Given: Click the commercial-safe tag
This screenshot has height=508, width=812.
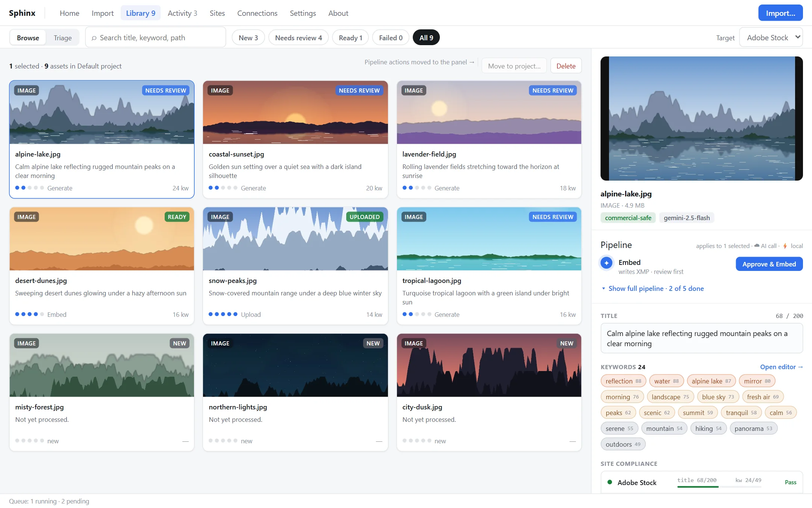Looking at the screenshot, I should tap(628, 217).
